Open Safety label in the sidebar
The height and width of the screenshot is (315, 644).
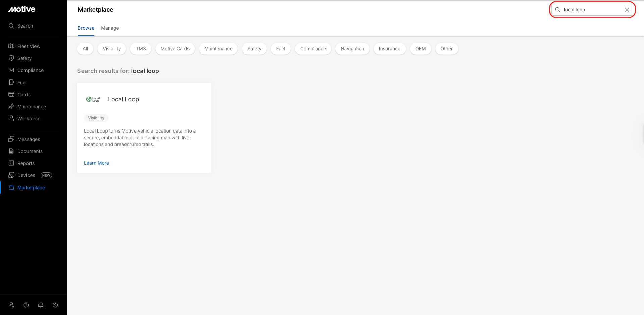tap(24, 58)
